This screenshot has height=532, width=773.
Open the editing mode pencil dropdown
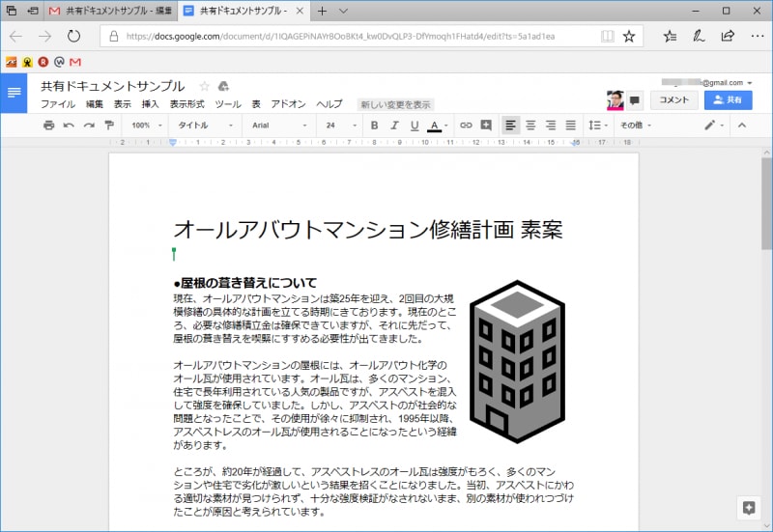pyautogui.click(x=714, y=126)
